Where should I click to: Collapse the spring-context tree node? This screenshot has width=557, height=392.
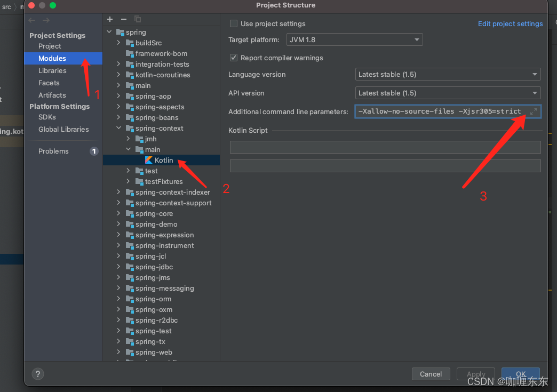tap(118, 128)
